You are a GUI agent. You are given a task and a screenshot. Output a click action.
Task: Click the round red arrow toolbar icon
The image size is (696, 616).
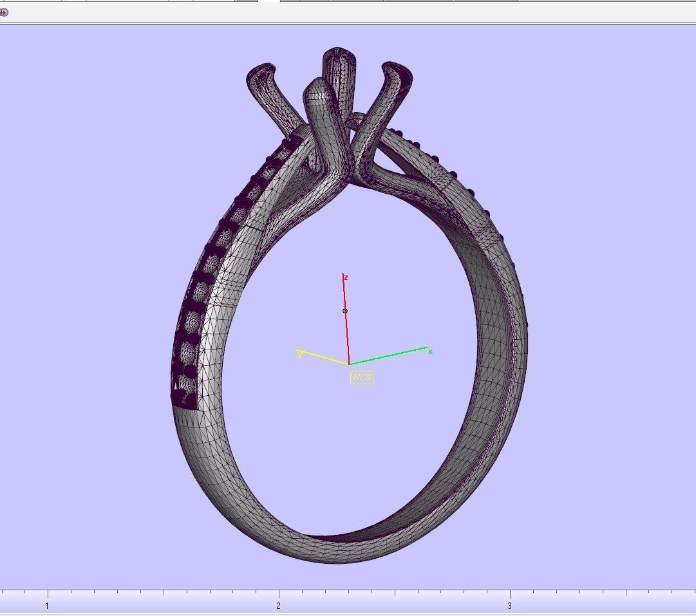coord(4,13)
